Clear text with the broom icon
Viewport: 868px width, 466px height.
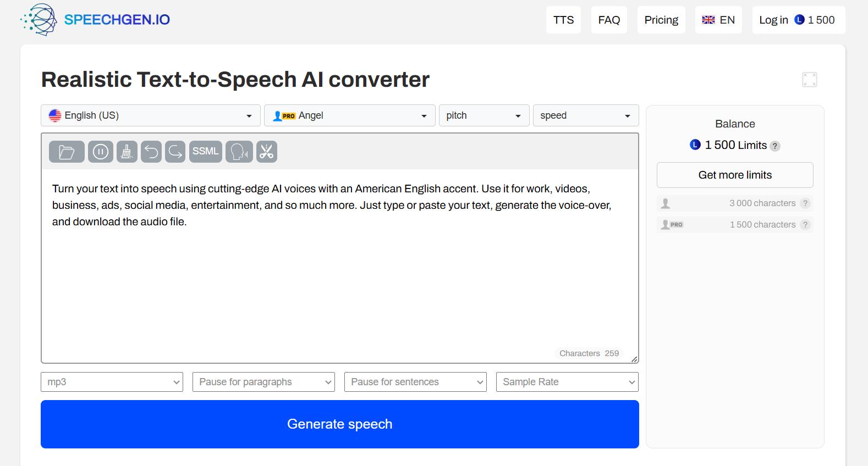point(127,152)
